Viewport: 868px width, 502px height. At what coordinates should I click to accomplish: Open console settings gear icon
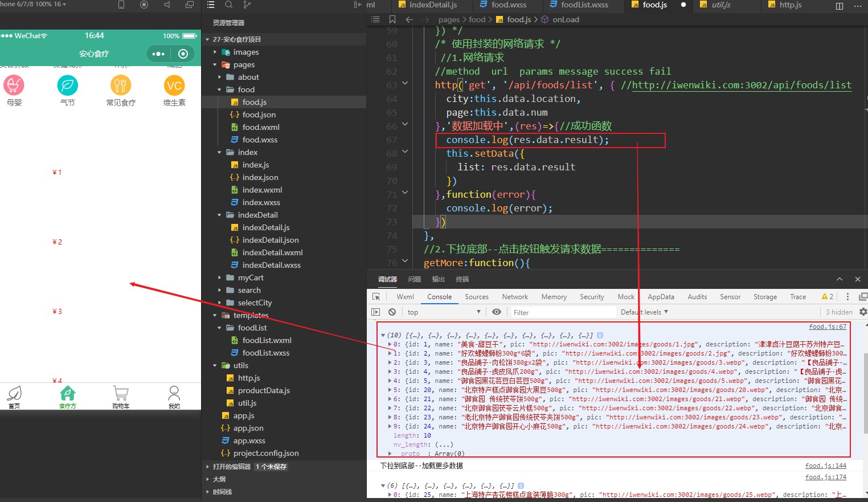pyautogui.click(x=863, y=312)
